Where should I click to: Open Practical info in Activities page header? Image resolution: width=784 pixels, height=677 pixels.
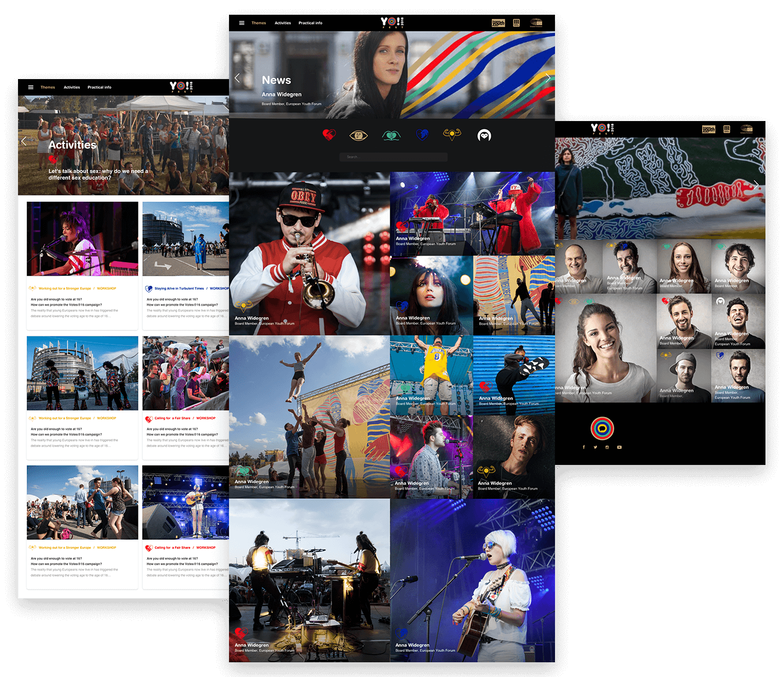(x=99, y=87)
